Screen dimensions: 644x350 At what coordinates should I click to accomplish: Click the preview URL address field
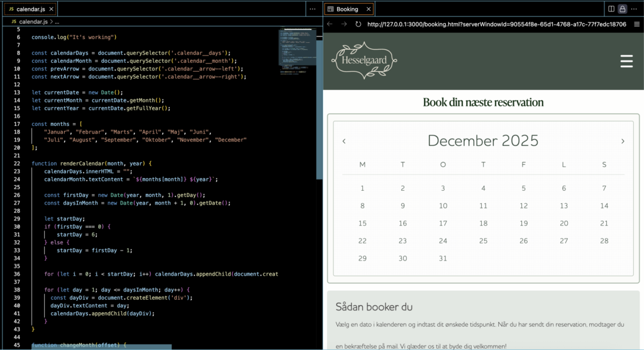coord(497,25)
